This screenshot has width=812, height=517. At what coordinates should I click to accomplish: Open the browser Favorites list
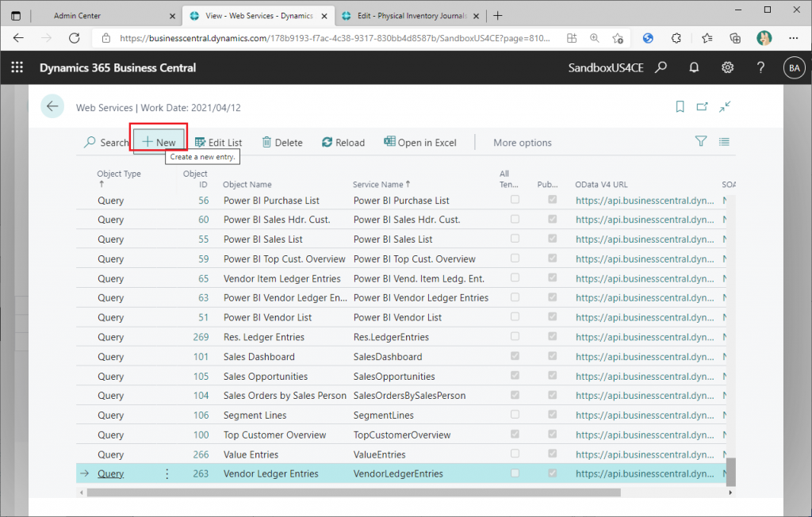pyautogui.click(x=707, y=38)
